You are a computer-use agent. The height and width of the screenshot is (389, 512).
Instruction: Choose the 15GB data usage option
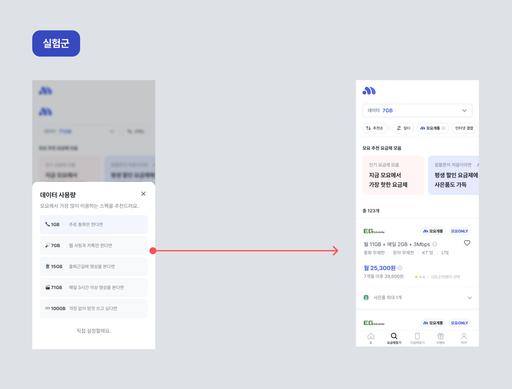coord(94,266)
